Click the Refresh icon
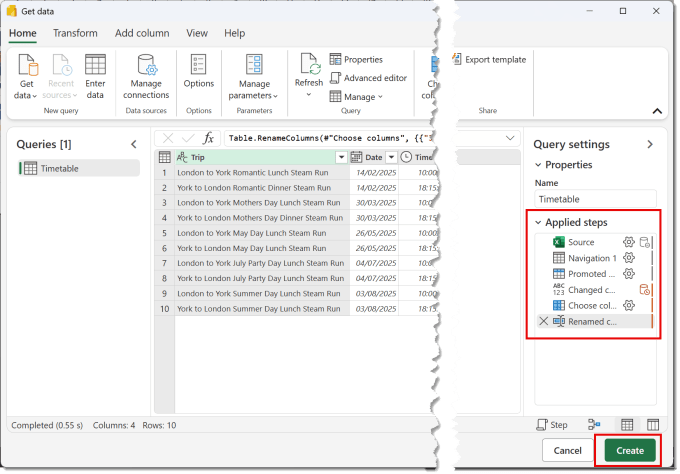 coord(309,64)
